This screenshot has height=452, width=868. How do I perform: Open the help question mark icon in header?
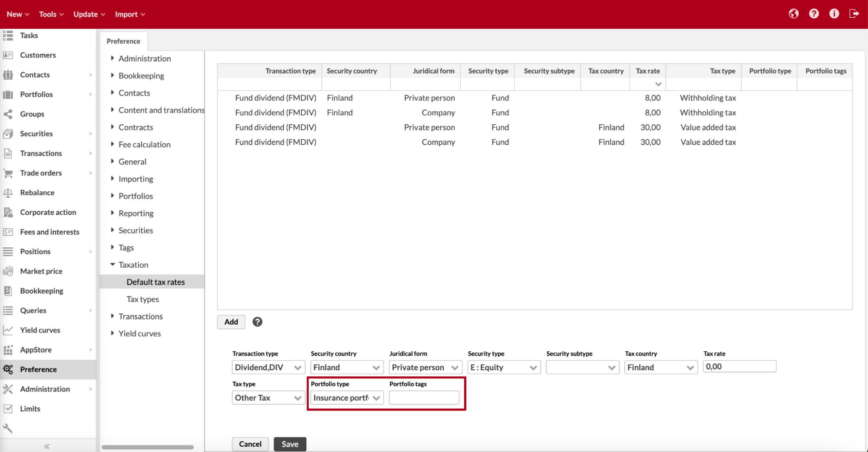click(x=814, y=14)
